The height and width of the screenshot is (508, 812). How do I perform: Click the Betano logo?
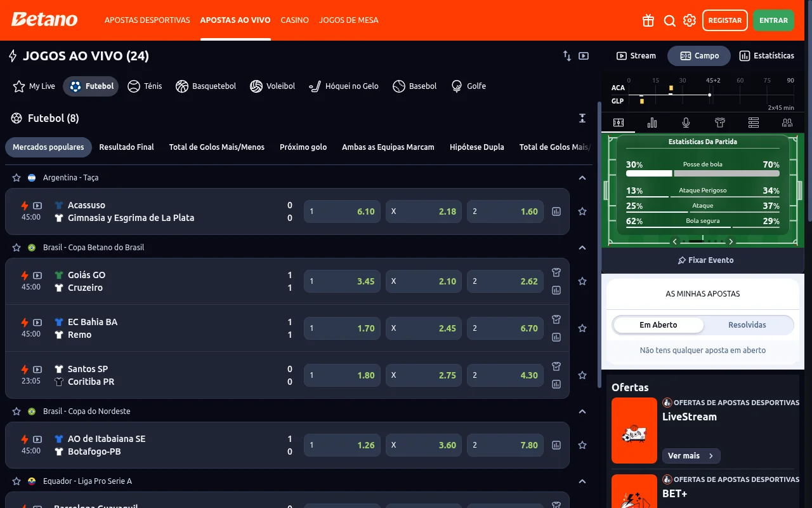click(x=44, y=20)
